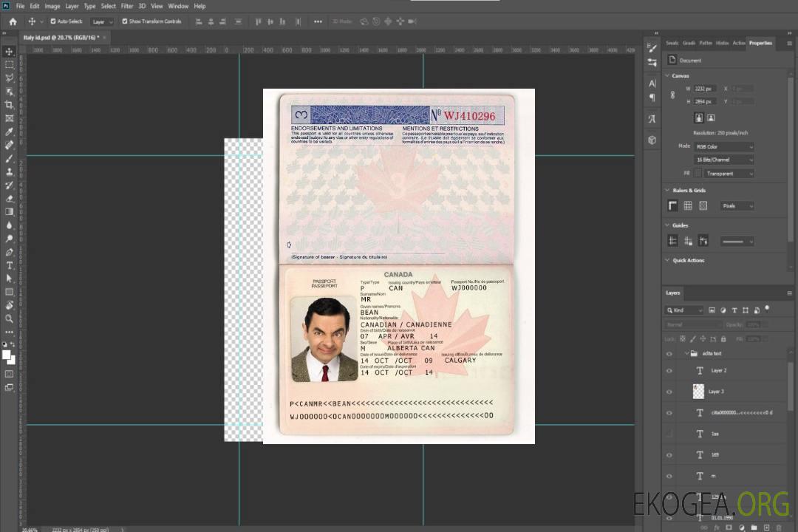The width and height of the screenshot is (798, 532).
Task: Click the canvas fill color swatch
Action: click(x=698, y=174)
